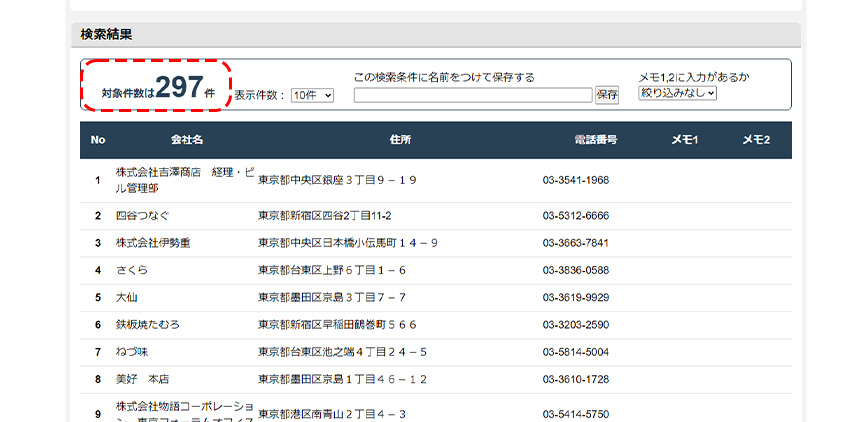Click the メモ1 column header

click(x=684, y=140)
